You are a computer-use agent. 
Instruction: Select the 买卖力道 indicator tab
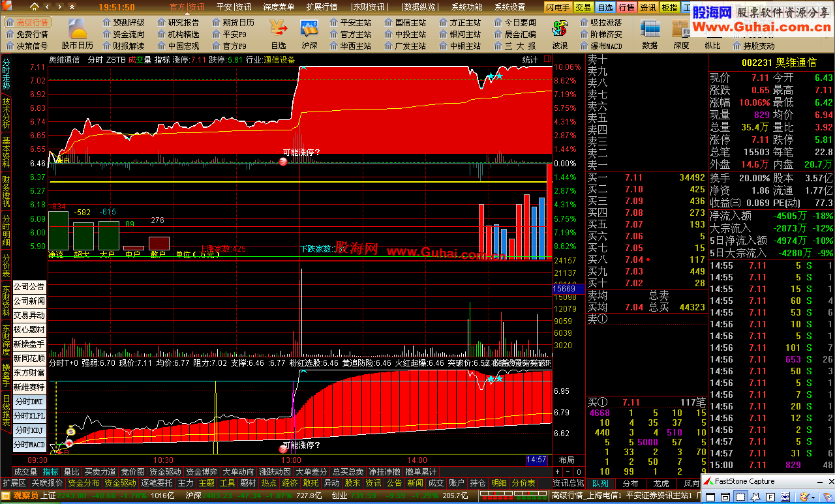click(x=100, y=471)
